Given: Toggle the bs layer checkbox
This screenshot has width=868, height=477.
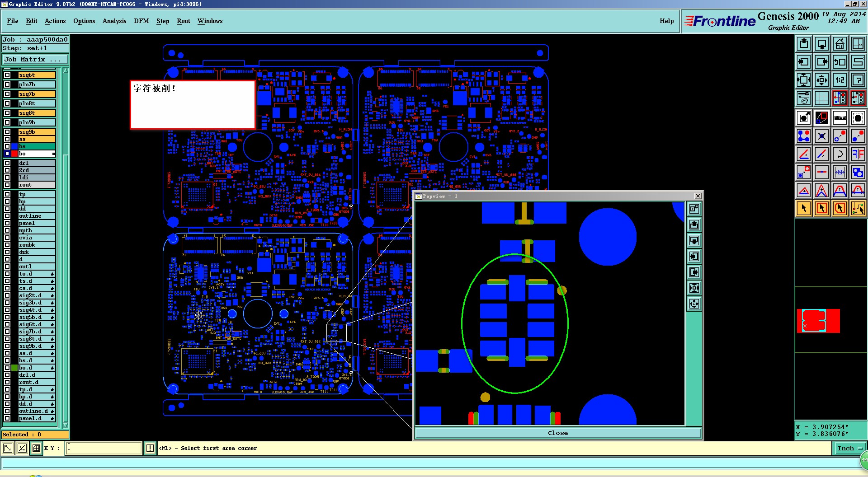Looking at the screenshot, I should click(x=7, y=146).
